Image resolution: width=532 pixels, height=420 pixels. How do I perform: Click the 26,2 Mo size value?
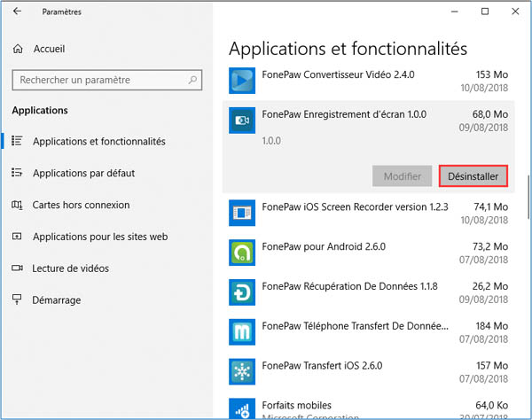pyautogui.click(x=490, y=286)
